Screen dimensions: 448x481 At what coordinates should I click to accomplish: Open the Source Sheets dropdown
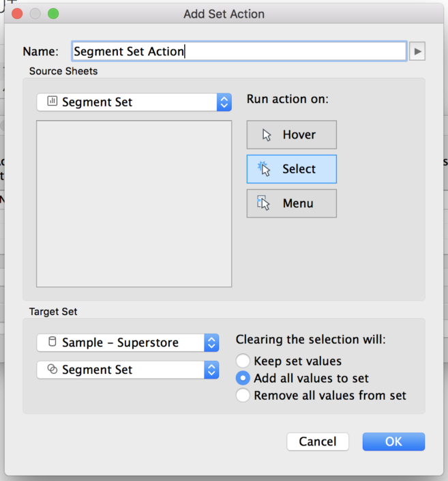[x=224, y=102]
